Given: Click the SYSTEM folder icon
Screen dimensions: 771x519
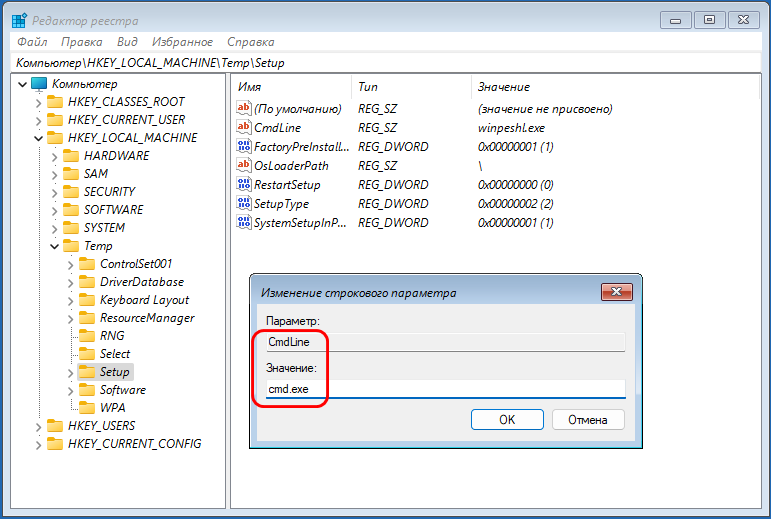Looking at the screenshot, I should (x=71, y=228).
